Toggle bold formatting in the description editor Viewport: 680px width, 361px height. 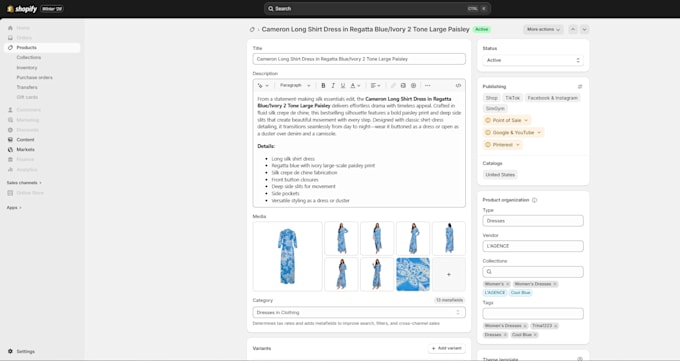point(323,85)
